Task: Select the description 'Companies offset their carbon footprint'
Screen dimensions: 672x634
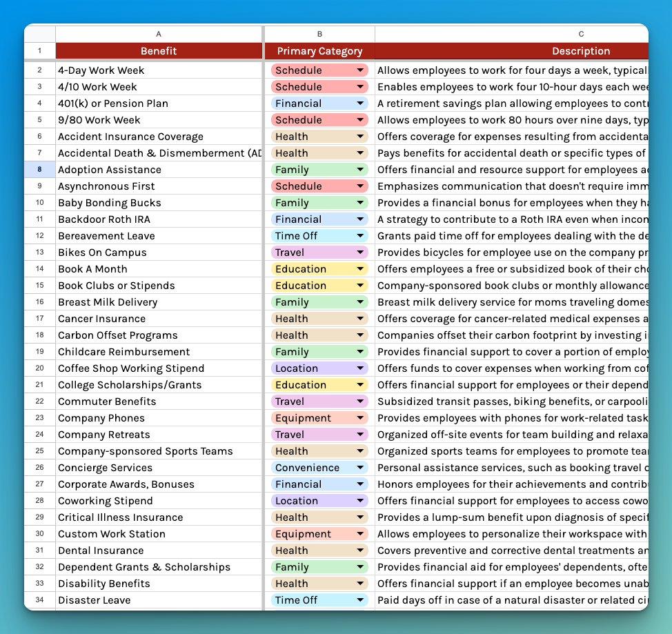Action: (x=512, y=335)
